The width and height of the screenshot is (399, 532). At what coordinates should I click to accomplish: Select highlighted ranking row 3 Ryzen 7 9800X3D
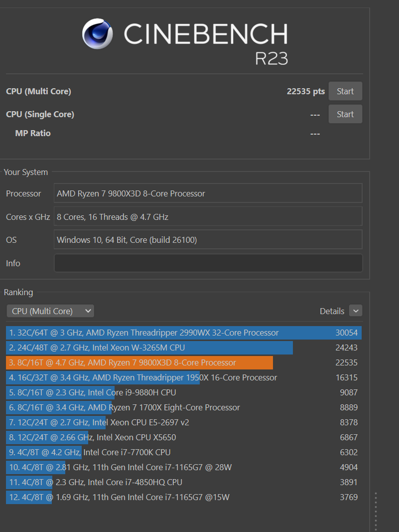[184, 362]
